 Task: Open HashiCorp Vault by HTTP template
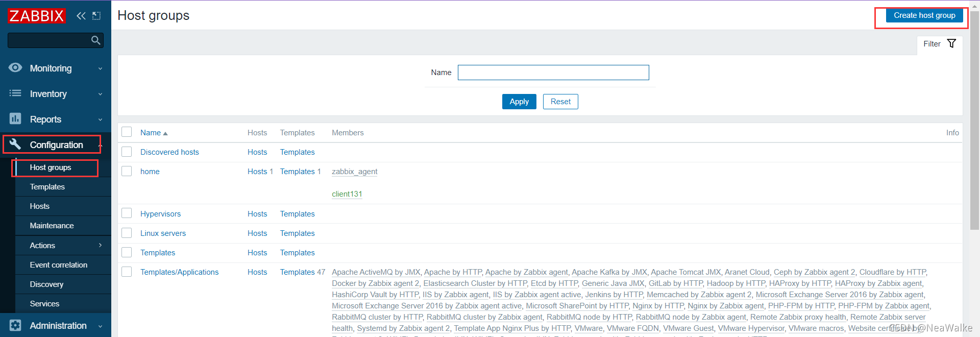pyautogui.click(x=375, y=295)
